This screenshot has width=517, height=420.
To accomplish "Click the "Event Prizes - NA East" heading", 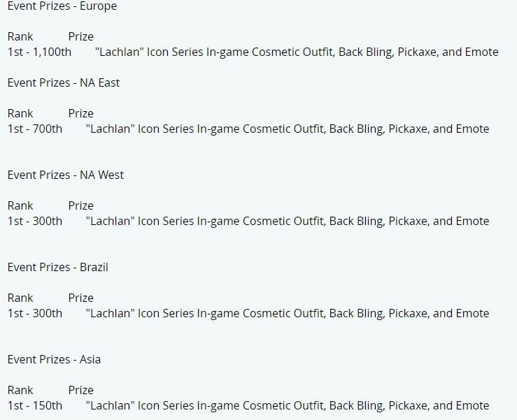I will pyautogui.click(x=63, y=82).
